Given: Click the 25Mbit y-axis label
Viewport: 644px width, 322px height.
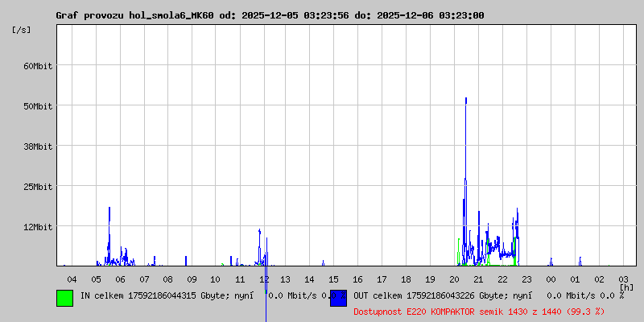Looking at the screenshot, I should 37,186.
